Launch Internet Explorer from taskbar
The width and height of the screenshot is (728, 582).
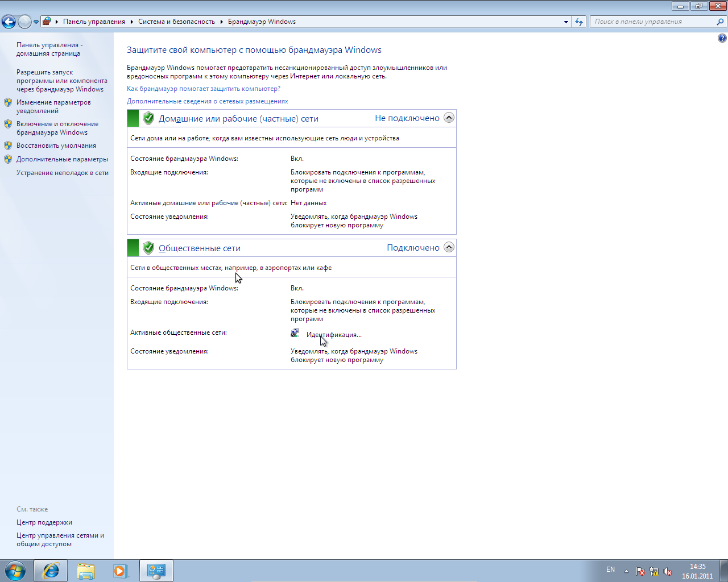(x=51, y=571)
